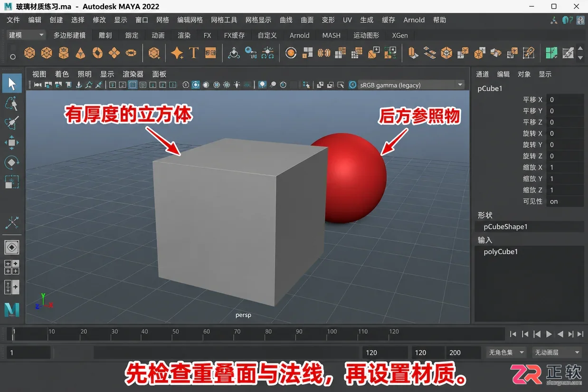Image resolution: width=588 pixels, height=392 pixels.
Task: Click the 平移 X value field
Action: pyautogui.click(x=565, y=100)
